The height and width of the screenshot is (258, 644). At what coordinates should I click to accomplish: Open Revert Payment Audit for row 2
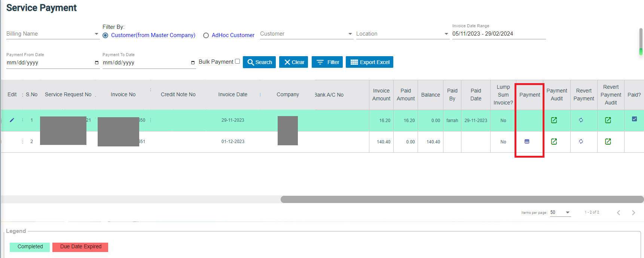[608, 142]
